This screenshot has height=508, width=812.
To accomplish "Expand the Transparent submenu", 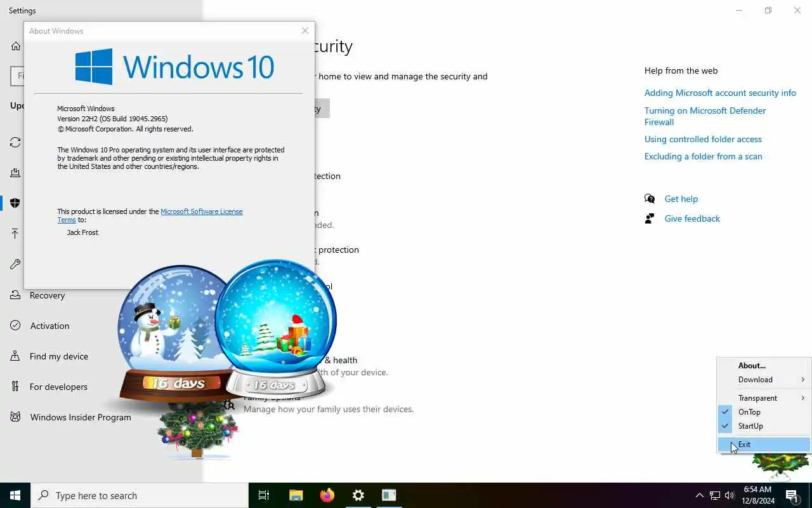I will [x=764, y=398].
